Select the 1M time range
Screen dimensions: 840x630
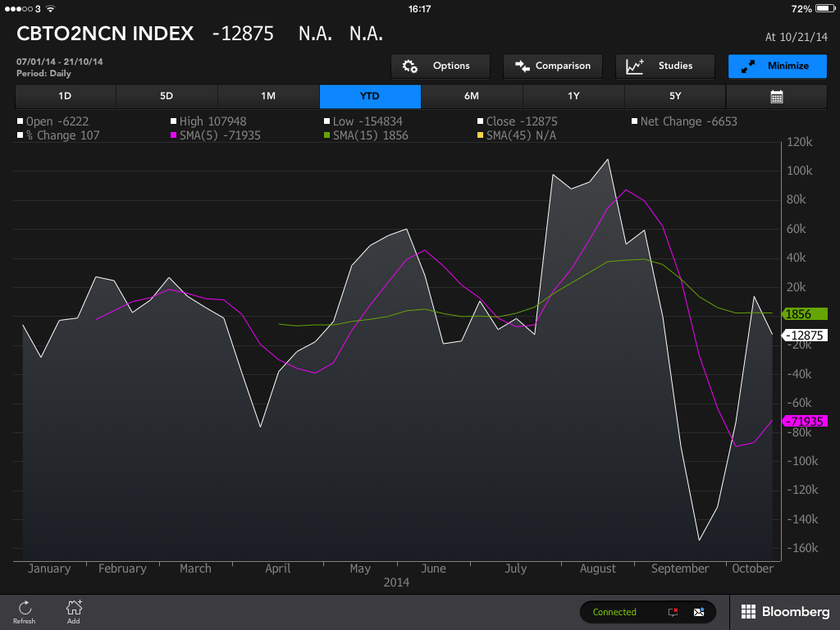(x=268, y=96)
